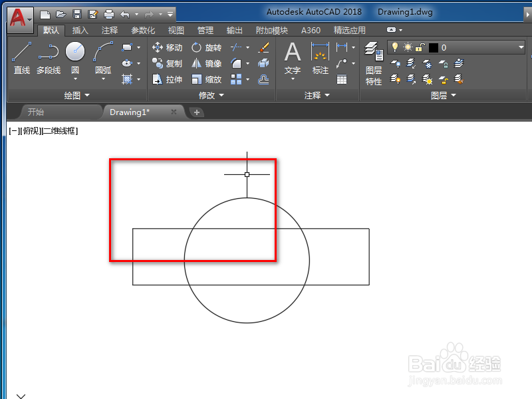Open the layer list dropdown
The width and height of the screenshot is (532, 399).
521,47
